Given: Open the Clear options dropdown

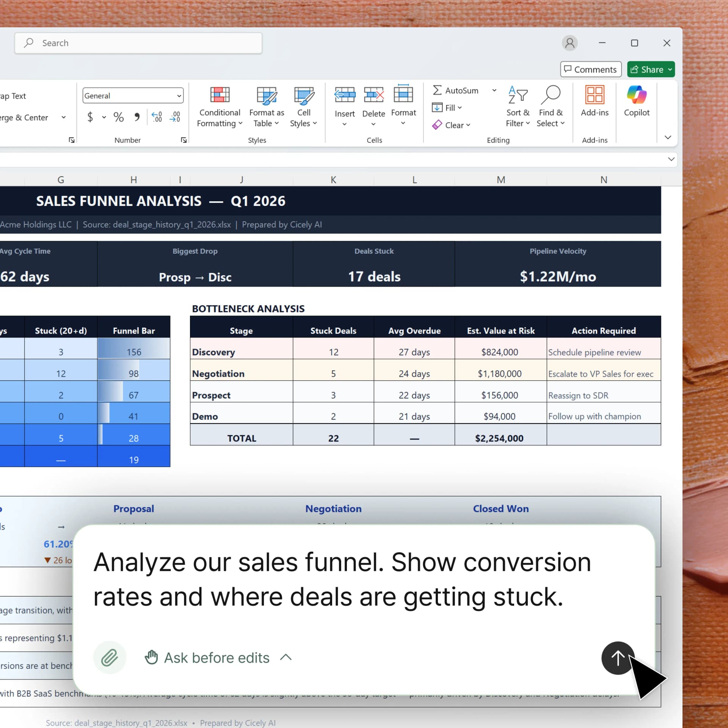Looking at the screenshot, I should point(451,125).
